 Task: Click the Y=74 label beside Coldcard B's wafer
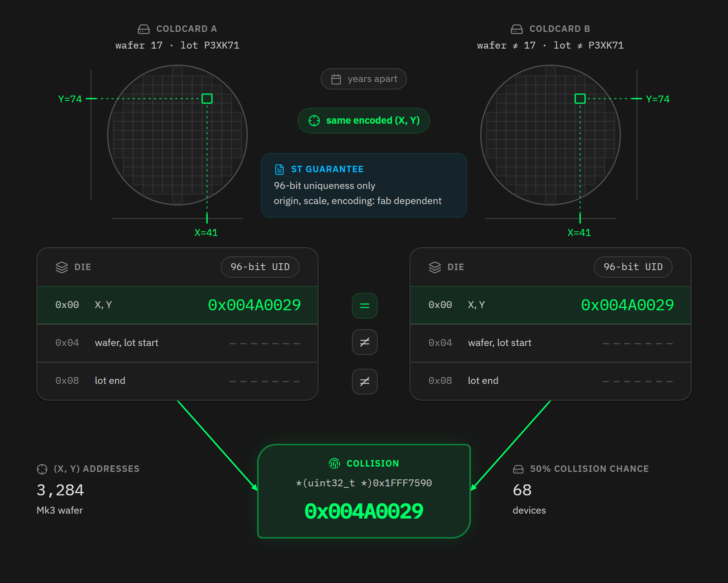pos(658,99)
